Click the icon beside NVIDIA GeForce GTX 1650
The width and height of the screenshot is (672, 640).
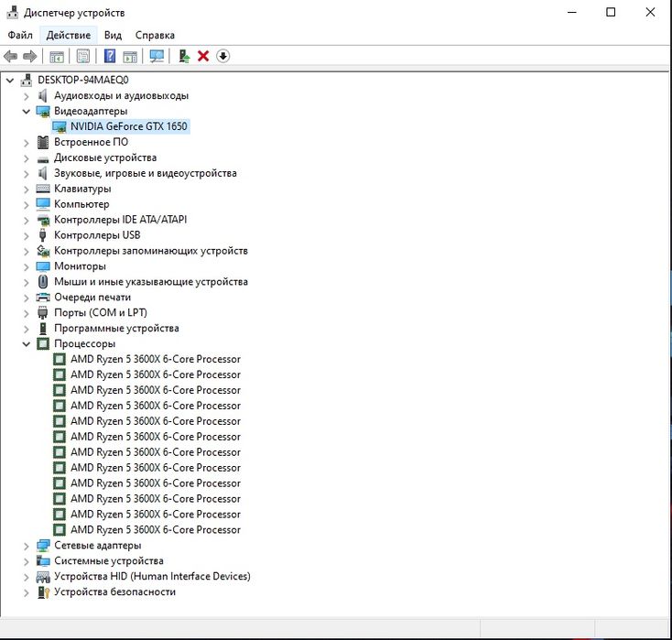(60, 127)
